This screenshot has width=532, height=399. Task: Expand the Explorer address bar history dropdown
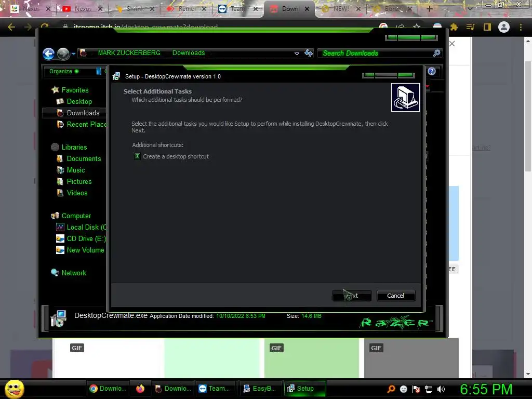(297, 54)
